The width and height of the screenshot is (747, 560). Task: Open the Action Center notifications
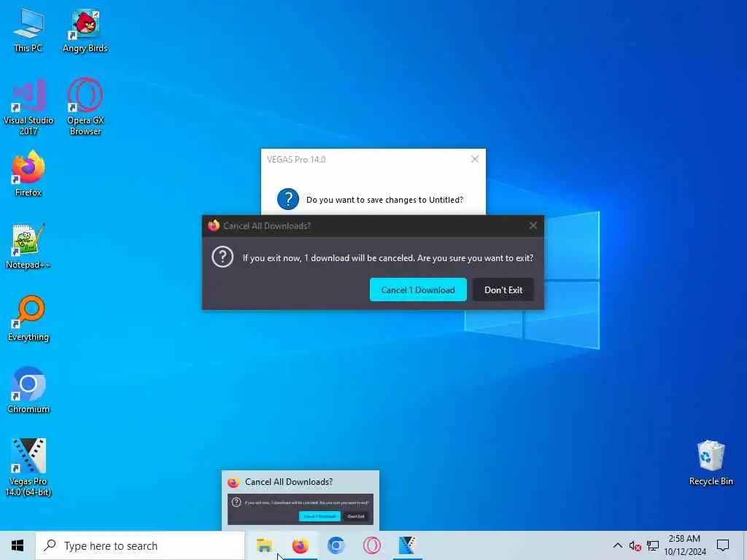click(723, 545)
